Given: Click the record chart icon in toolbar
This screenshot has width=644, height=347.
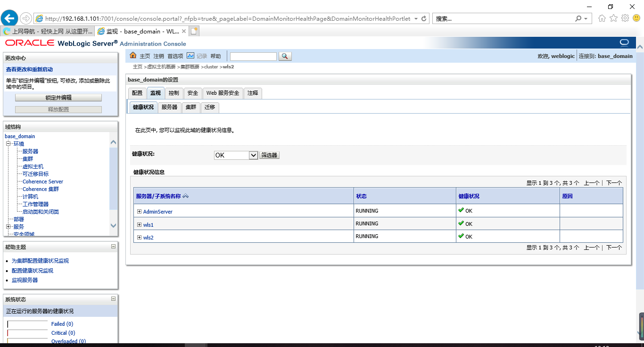Looking at the screenshot, I should 190,56.
